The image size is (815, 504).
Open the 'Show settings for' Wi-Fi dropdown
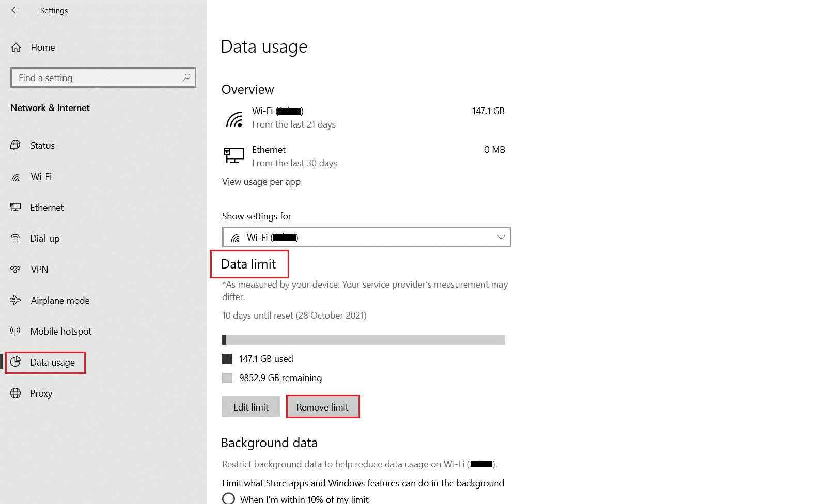366,237
